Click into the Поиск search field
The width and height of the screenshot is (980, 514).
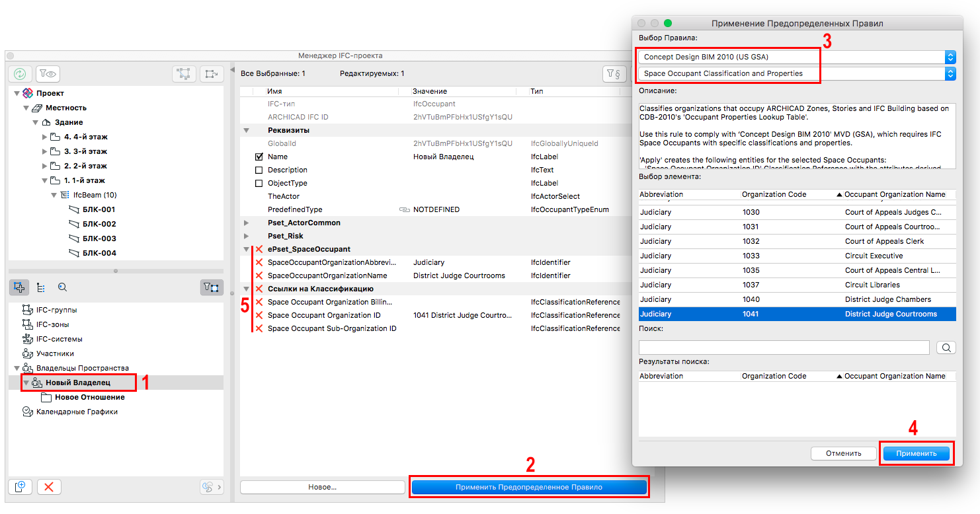coord(784,348)
